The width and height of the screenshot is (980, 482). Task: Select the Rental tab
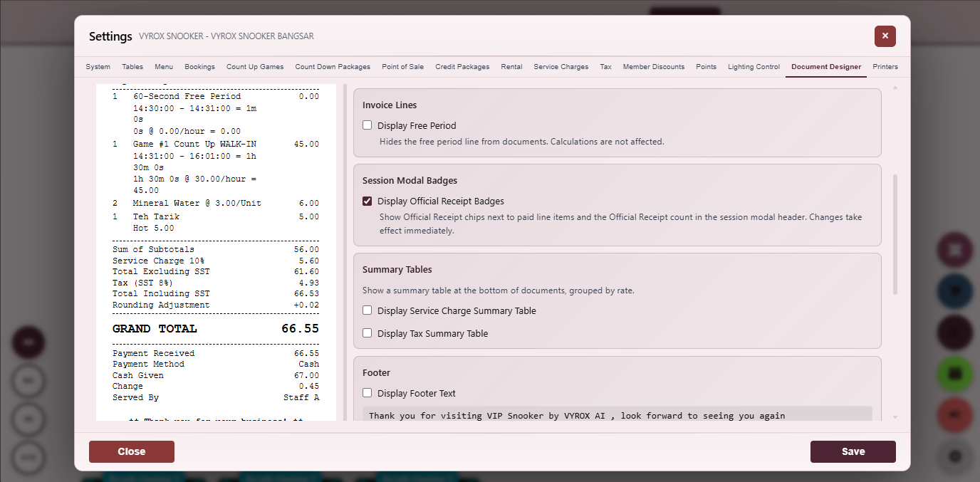511,67
